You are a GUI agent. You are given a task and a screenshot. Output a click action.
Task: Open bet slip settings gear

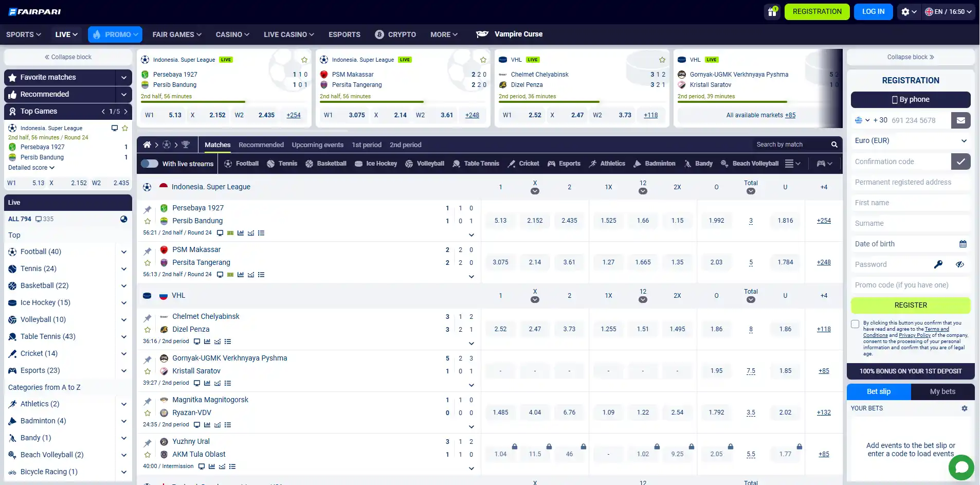click(965, 408)
